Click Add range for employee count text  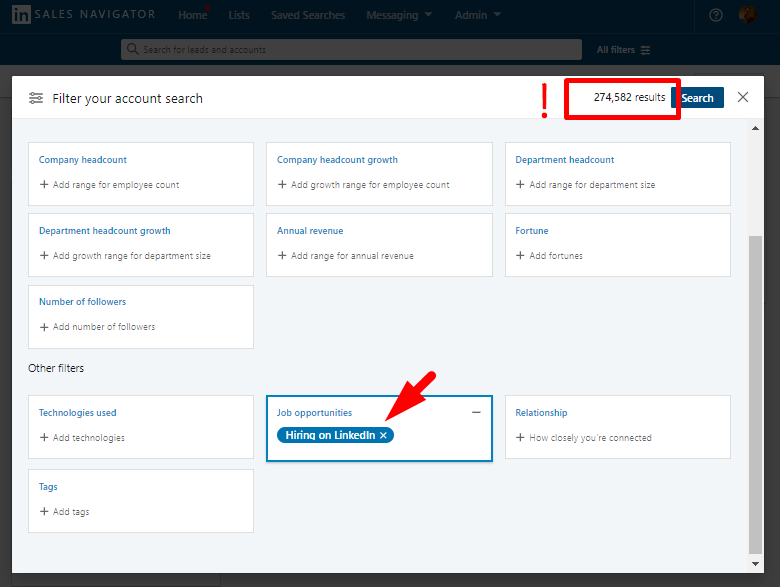coord(116,185)
